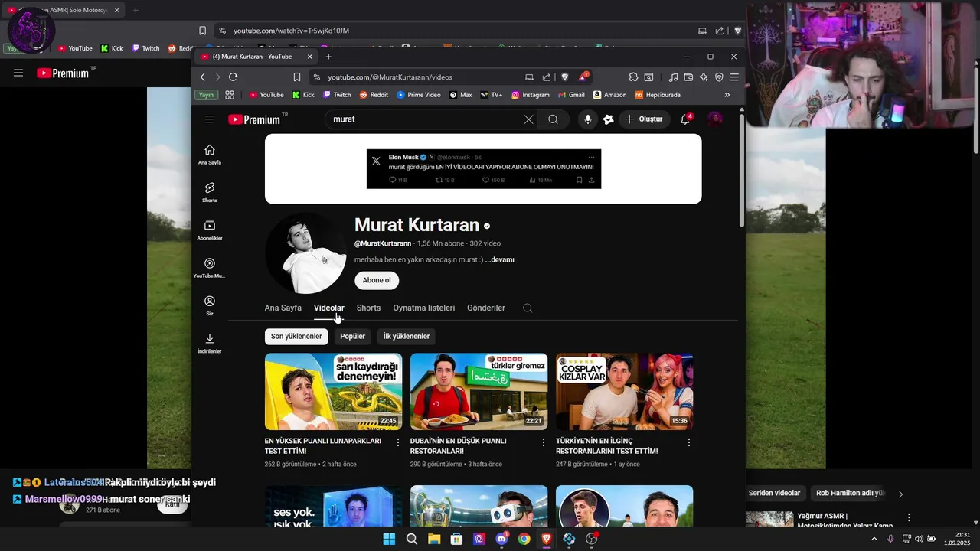This screenshot has height=551, width=980.
Task: Click YouTube page vertical scrollbar
Action: pyautogui.click(x=741, y=170)
